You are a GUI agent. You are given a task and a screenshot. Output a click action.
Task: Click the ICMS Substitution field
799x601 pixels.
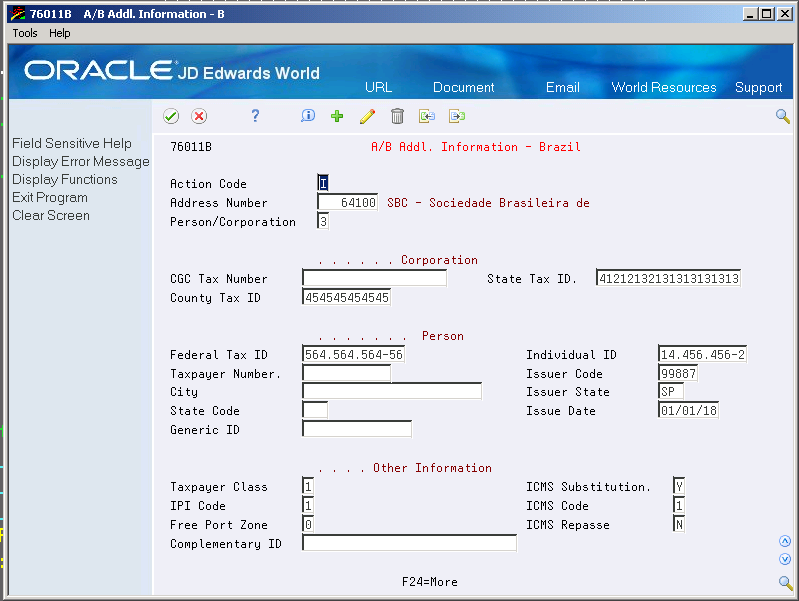(x=679, y=486)
